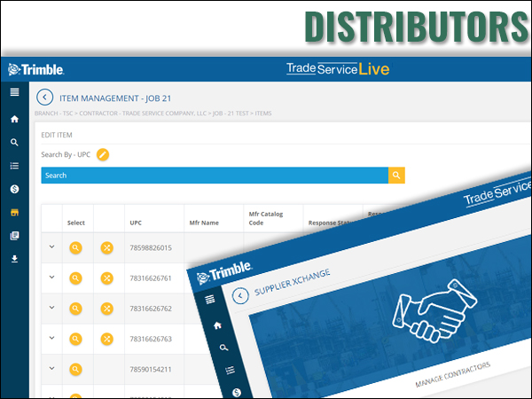The height and width of the screenshot is (399, 532).
Task: Click the UPC value 78316626763
Action: (x=151, y=339)
